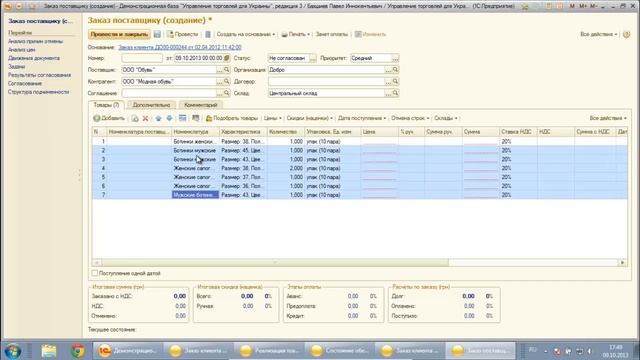Open help with the question mark icon
This screenshot has width=640, height=360.
pos(627,34)
